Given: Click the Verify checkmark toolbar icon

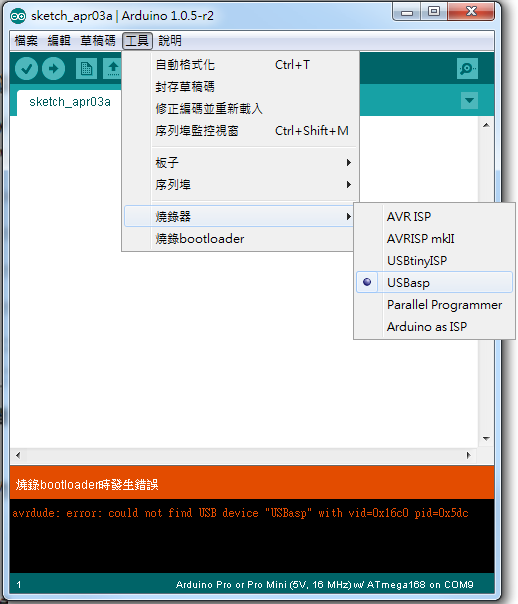Looking at the screenshot, I should pyautogui.click(x=26, y=69).
